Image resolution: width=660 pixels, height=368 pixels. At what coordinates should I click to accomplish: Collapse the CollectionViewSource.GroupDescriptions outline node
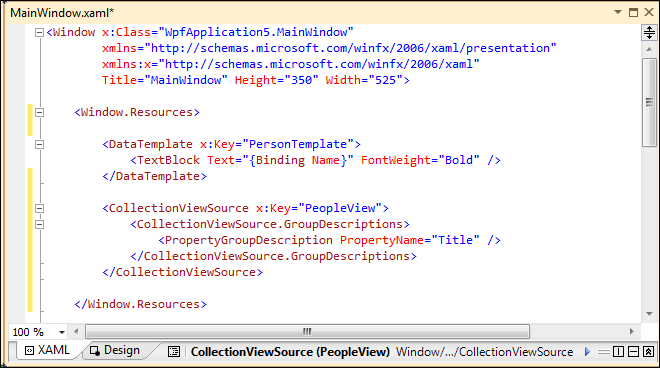point(39,224)
